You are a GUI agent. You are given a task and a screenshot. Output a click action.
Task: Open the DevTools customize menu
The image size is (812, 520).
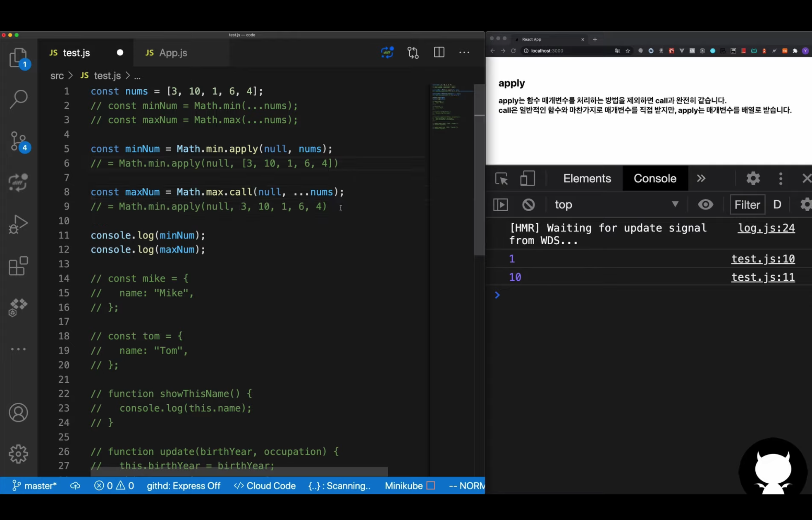[781, 179]
